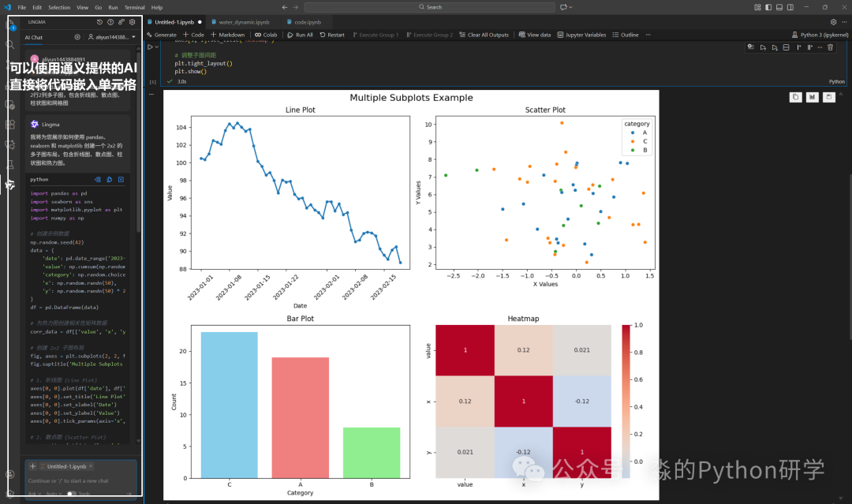This screenshot has height=504, width=852.
Task: Open Lingma settings gear
Action: click(132, 22)
